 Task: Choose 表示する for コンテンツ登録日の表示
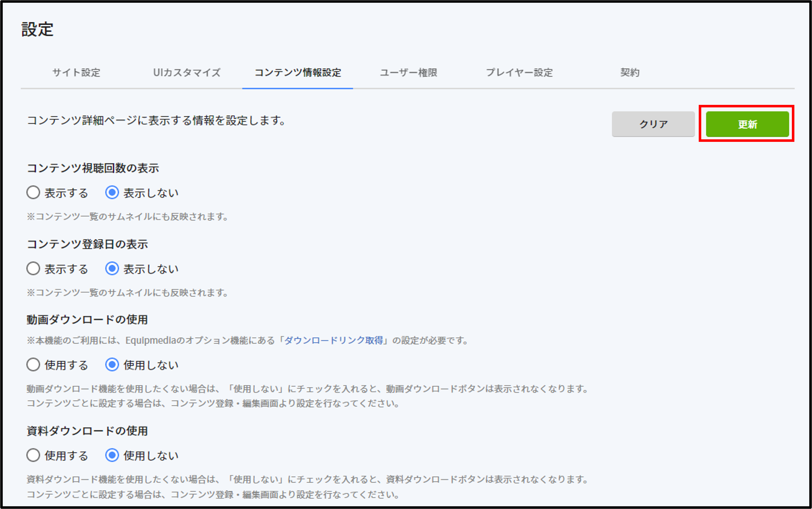(x=33, y=269)
